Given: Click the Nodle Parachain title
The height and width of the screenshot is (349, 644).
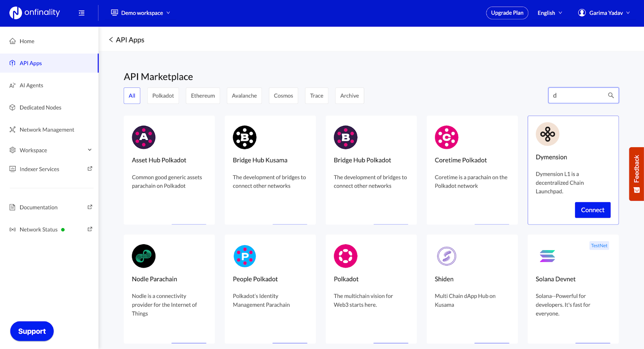Looking at the screenshot, I should pos(155,279).
